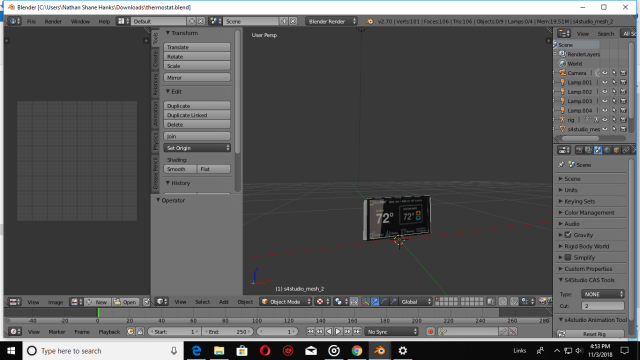The width and height of the screenshot is (640, 360).
Task: Toggle renderability camera for Lamp.004
Action: point(623,111)
